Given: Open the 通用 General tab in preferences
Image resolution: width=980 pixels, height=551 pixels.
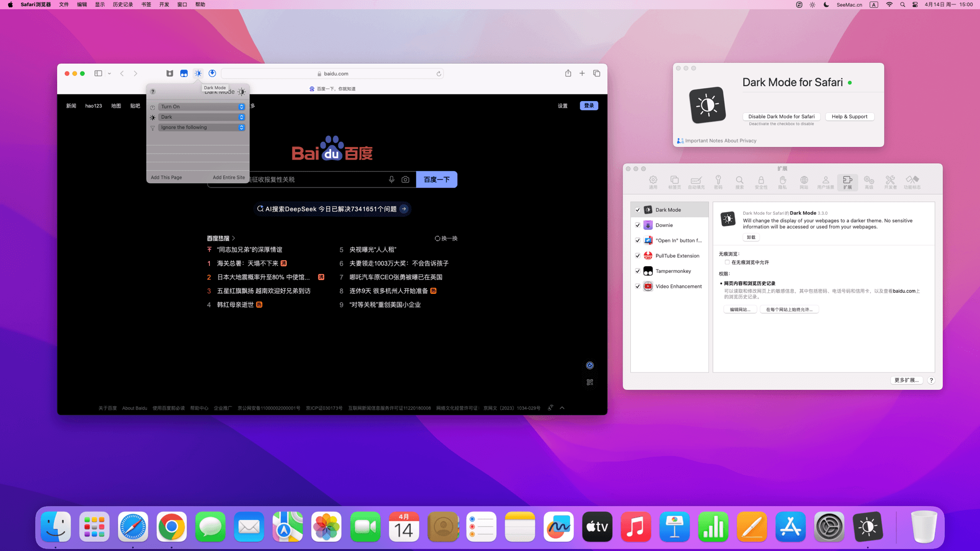Looking at the screenshot, I should click(x=653, y=182).
